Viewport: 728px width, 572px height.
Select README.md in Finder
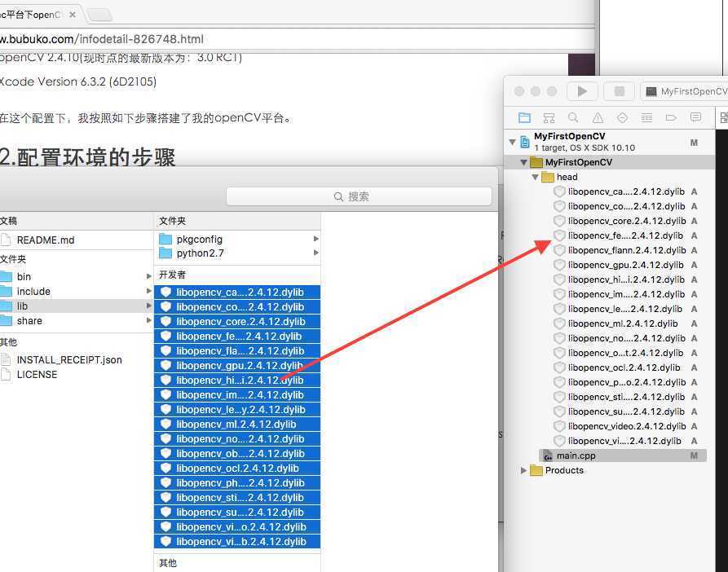coord(46,240)
